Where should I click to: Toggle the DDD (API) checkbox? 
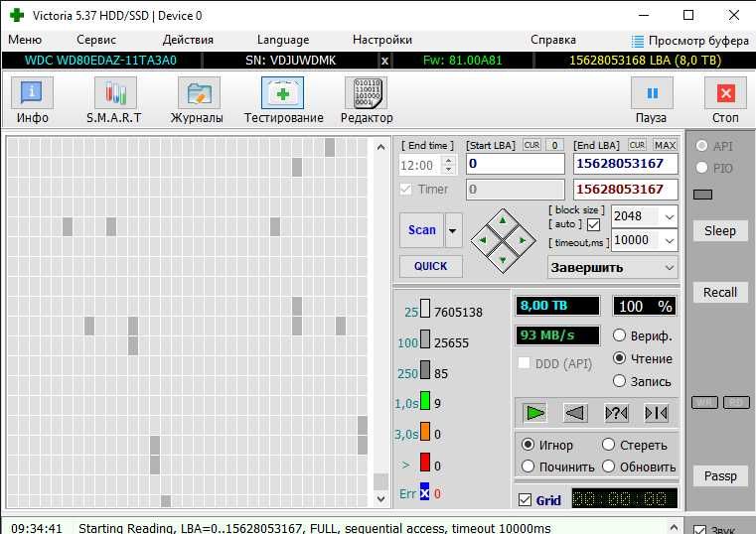coord(525,362)
